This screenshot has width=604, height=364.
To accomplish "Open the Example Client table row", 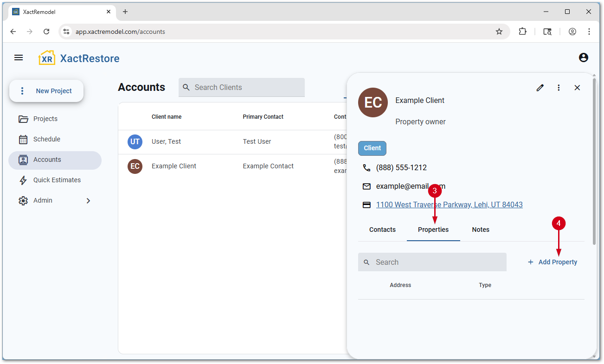I will pos(233,166).
